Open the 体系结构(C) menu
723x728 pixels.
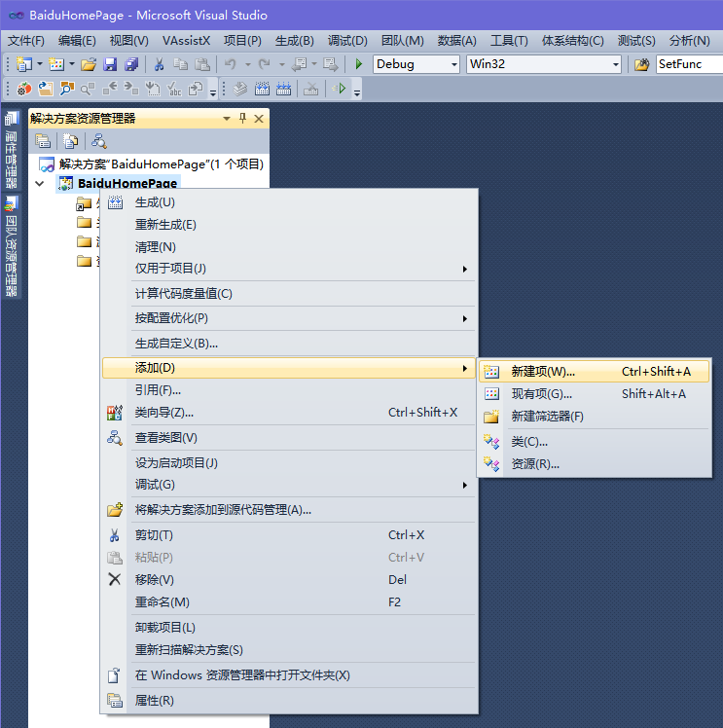coord(572,41)
